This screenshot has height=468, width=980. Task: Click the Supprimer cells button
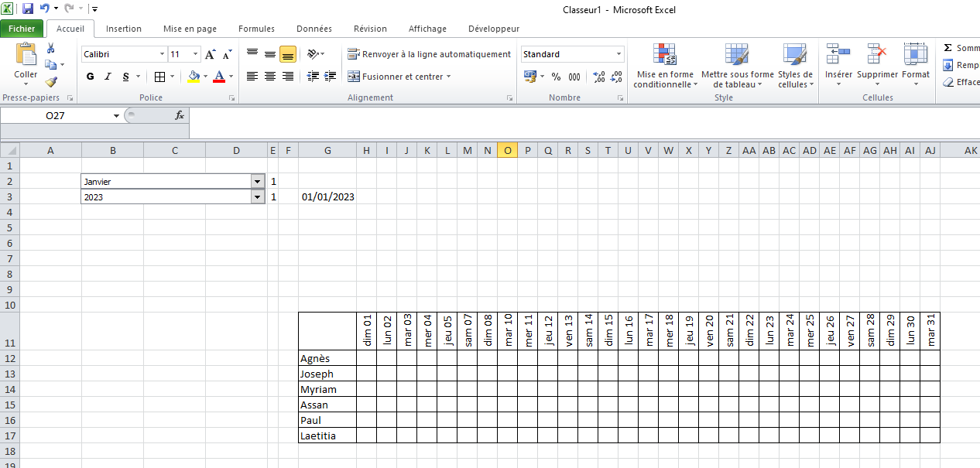(877, 65)
